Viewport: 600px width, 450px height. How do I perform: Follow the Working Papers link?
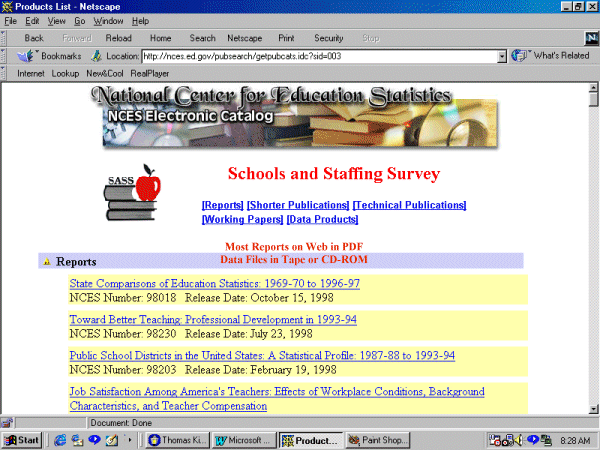[242, 219]
